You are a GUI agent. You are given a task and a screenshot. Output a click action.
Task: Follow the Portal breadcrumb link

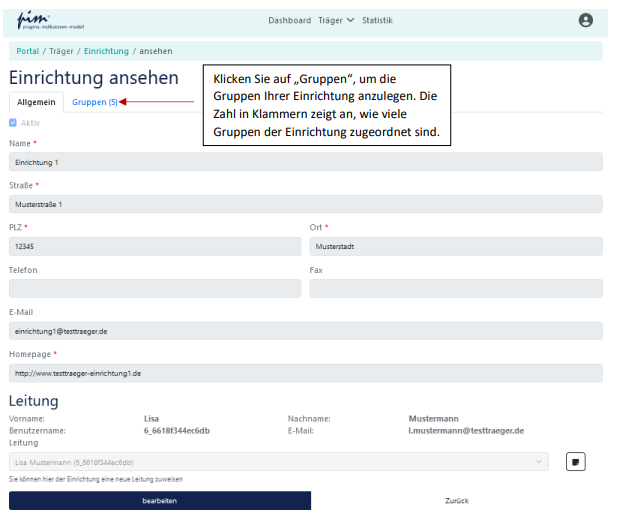(x=28, y=51)
